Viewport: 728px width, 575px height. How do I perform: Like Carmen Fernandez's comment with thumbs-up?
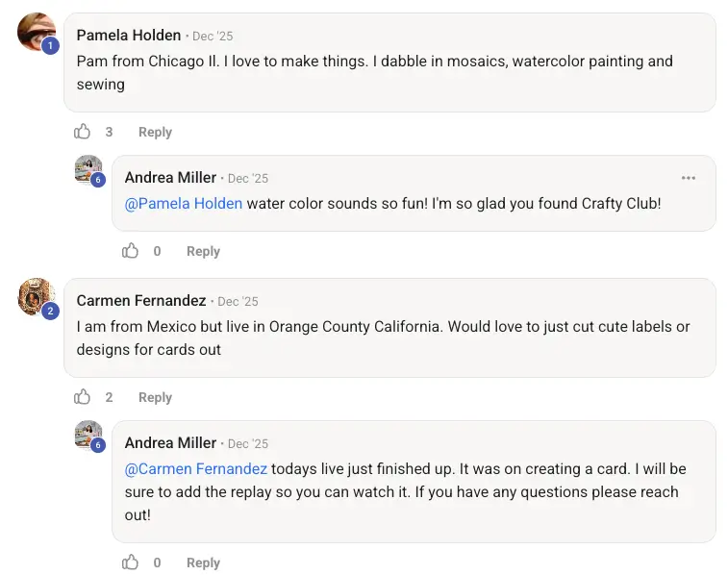point(83,397)
